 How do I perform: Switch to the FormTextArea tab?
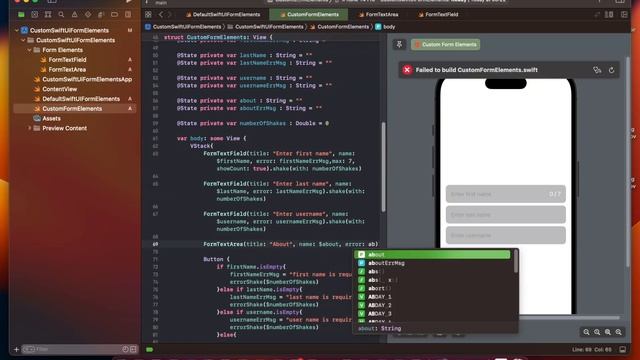(x=378, y=15)
